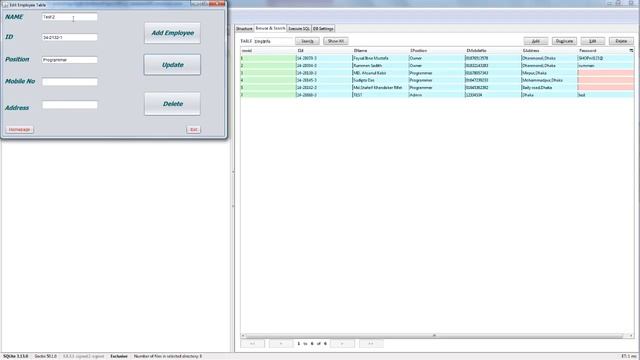Click the table's horizontal scrollbar

pyautogui.click(x=435, y=336)
